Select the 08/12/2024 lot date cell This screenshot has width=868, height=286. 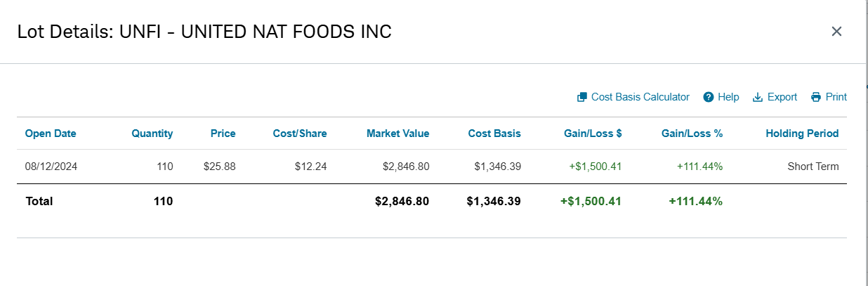tap(51, 167)
